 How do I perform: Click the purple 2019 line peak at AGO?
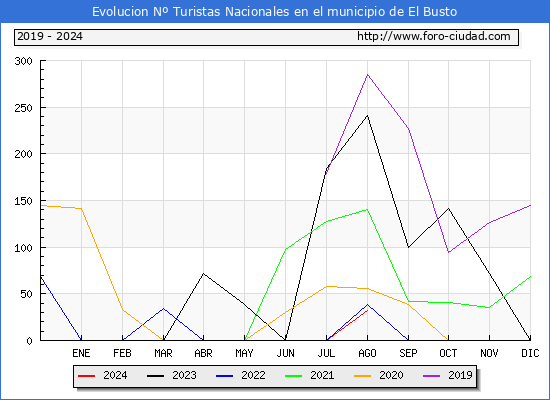coord(367,75)
